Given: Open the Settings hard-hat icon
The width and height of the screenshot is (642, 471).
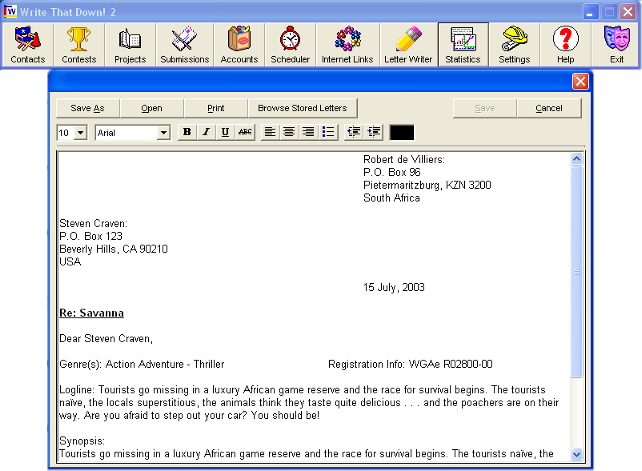Looking at the screenshot, I should coord(514,45).
